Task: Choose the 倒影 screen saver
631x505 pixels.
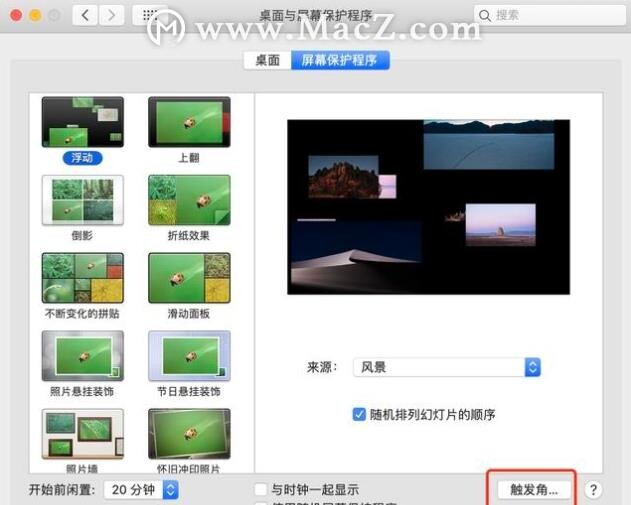Action: pyautogui.click(x=82, y=200)
